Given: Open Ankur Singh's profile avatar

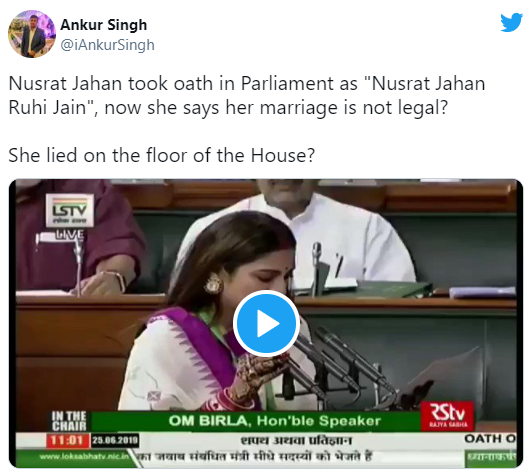Looking at the screenshot, I should click(x=32, y=34).
